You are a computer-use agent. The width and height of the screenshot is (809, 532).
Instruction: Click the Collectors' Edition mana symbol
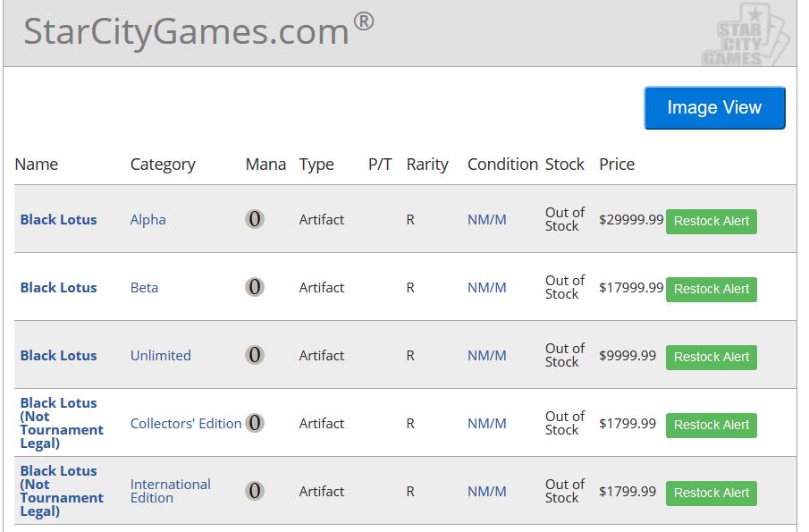[255, 423]
